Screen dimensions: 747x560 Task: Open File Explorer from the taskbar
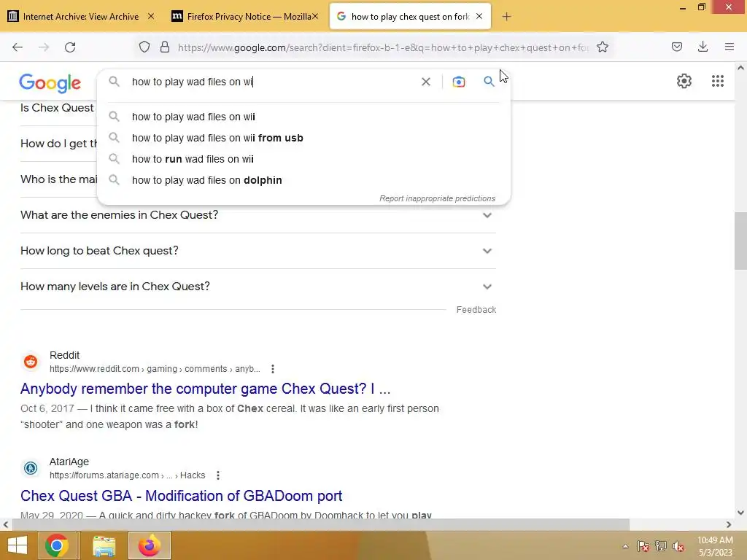pos(104,546)
